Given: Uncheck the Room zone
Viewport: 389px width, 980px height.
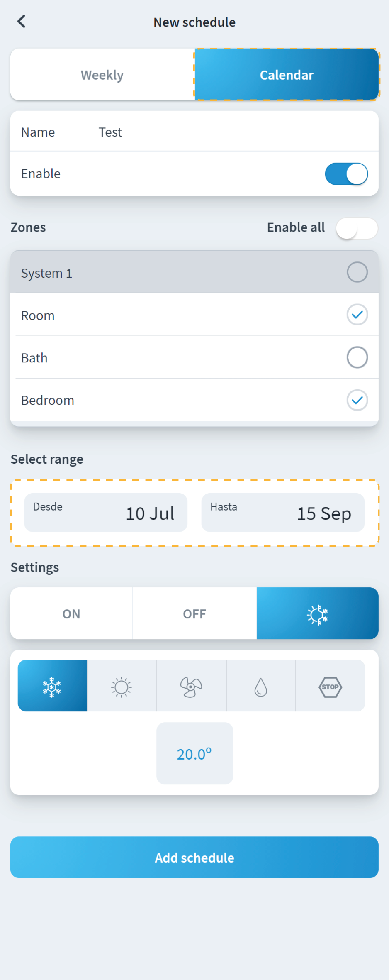Looking at the screenshot, I should click(x=357, y=315).
